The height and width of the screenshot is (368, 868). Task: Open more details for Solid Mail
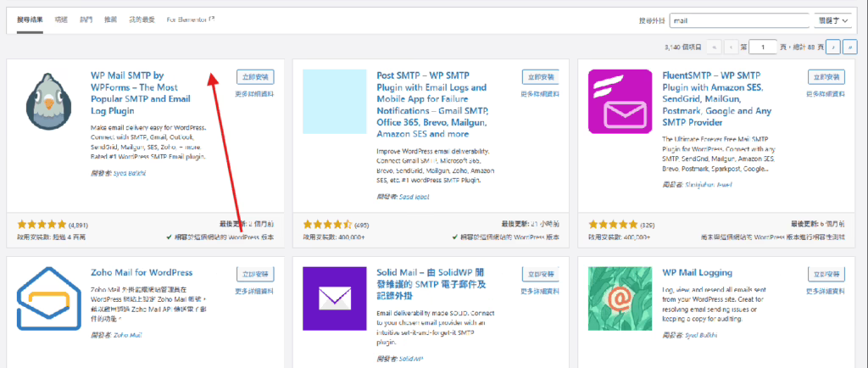click(x=540, y=291)
